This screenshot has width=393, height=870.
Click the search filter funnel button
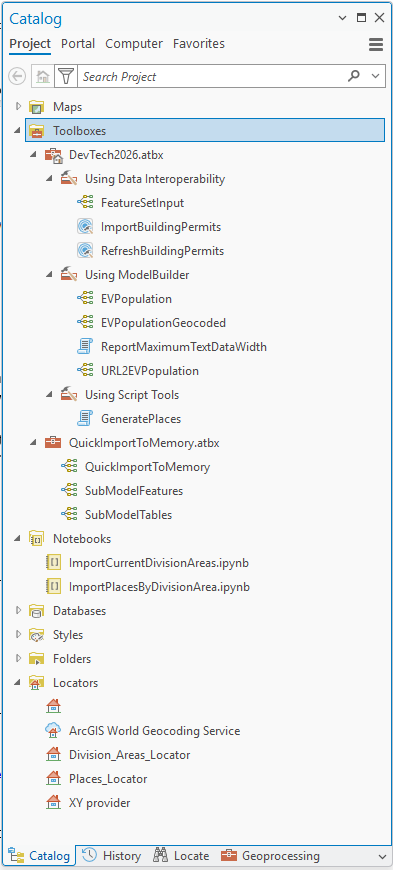tap(66, 77)
